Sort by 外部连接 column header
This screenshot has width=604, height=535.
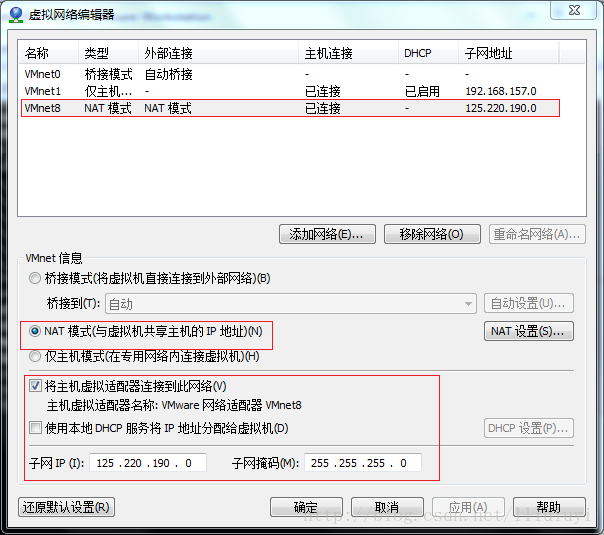(219, 53)
